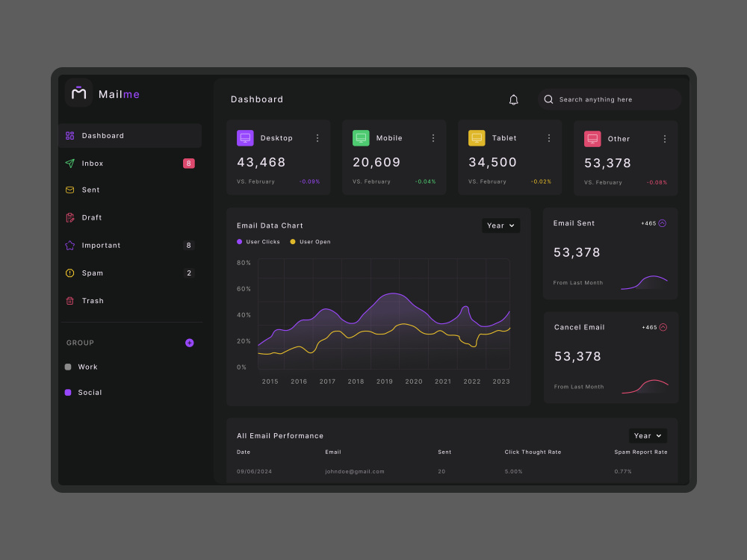This screenshot has width=747, height=560.
Task: Toggle User Clicks legend series
Action: (258, 242)
